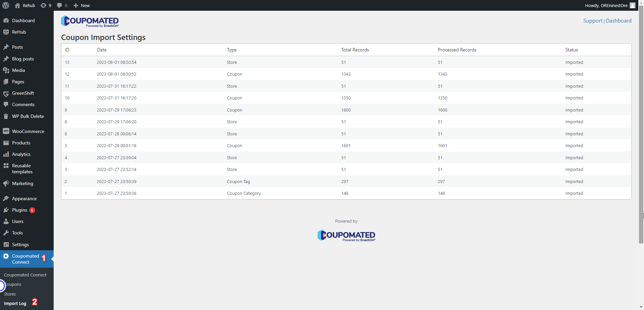Click the total records value 1601

pyautogui.click(x=346, y=145)
